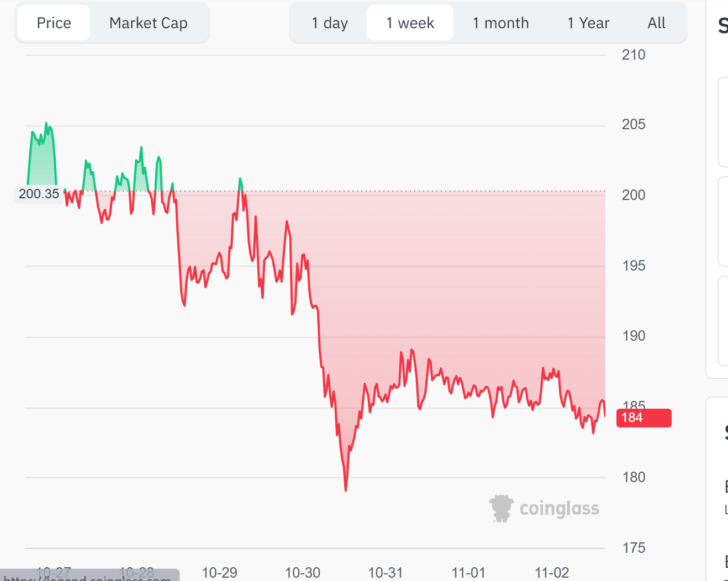Click the 10-30 date axis label

coord(303,573)
